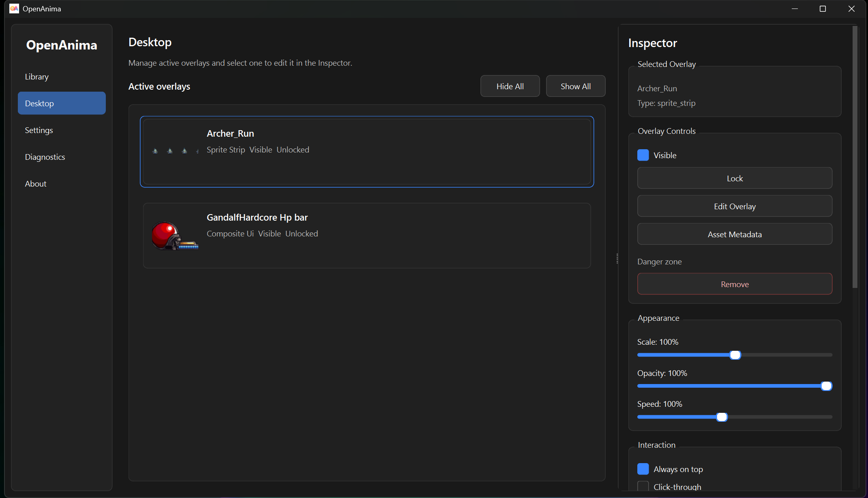Click the Show All button
868x498 pixels.
pyautogui.click(x=576, y=86)
